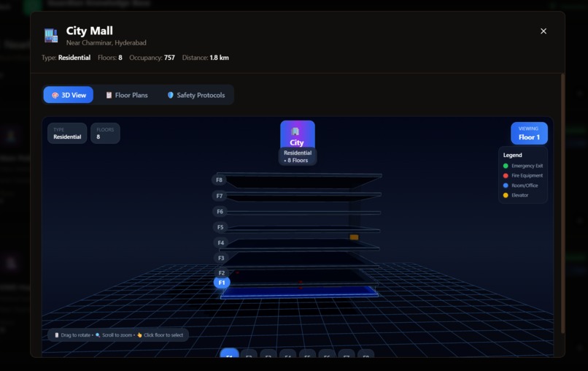The width and height of the screenshot is (588, 371).
Task: Click the glowing blue F1 floor slab
Action: (x=299, y=292)
